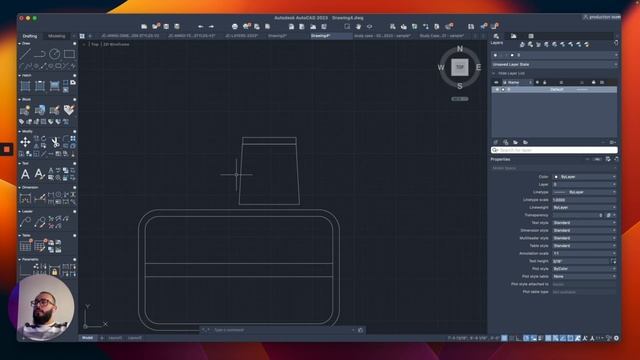Select the Line draw tool

tap(25, 54)
